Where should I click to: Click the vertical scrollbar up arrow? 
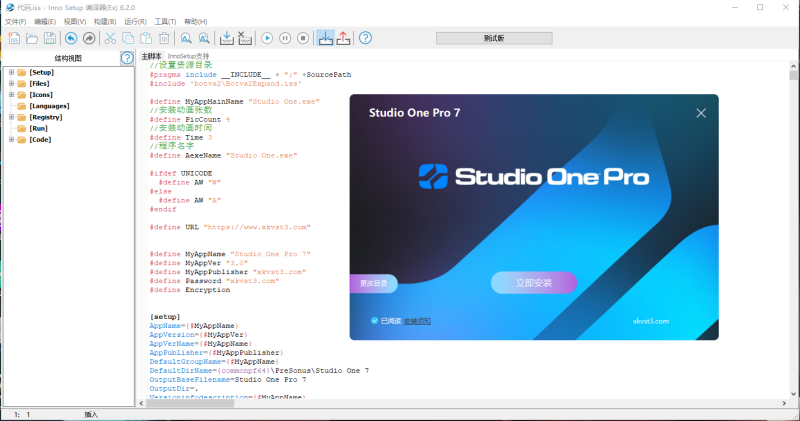(793, 66)
